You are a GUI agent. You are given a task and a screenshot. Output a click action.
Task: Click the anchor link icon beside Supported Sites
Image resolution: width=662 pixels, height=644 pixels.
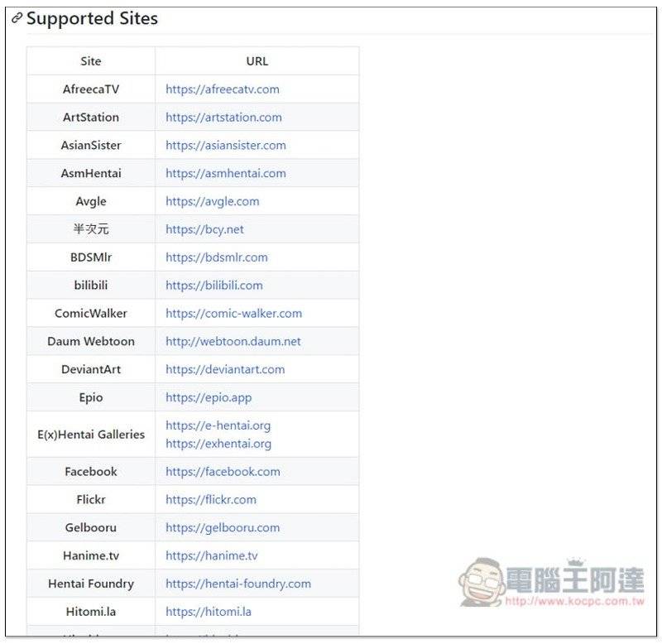17,18
